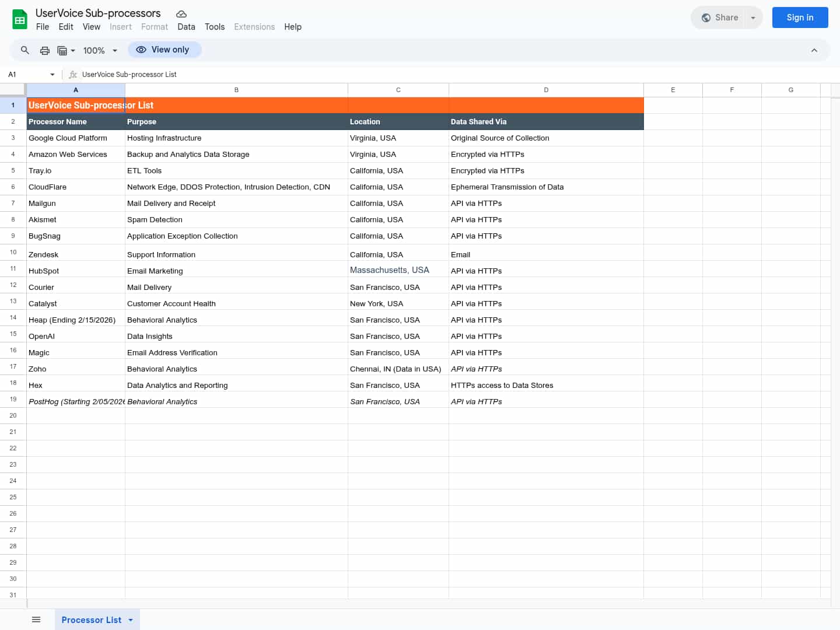Click the Sign in button
Image resolution: width=840 pixels, height=630 pixels.
[x=800, y=17]
